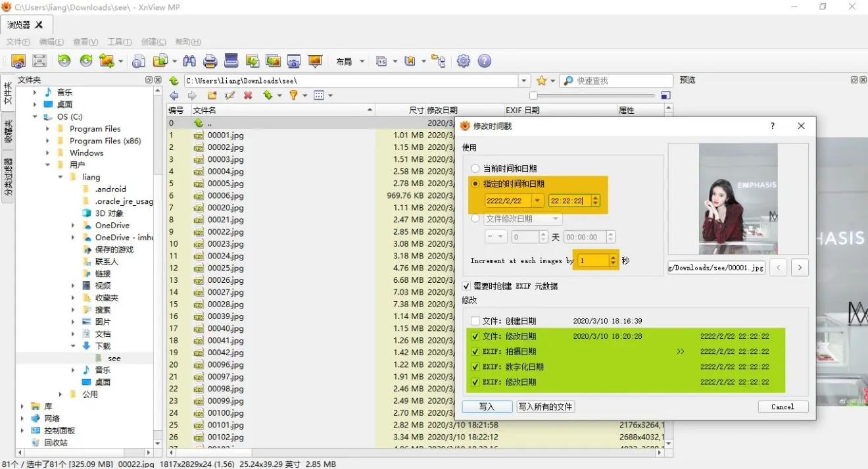Select the 当前时间和日期 radio button
Screen dimensions: 868x469
click(x=475, y=168)
